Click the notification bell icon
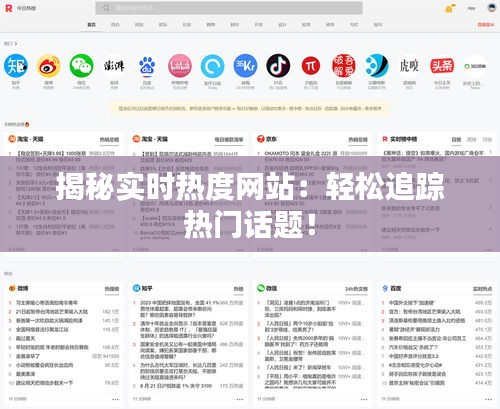Viewport: 500px width, 409px height. [x=450, y=8]
